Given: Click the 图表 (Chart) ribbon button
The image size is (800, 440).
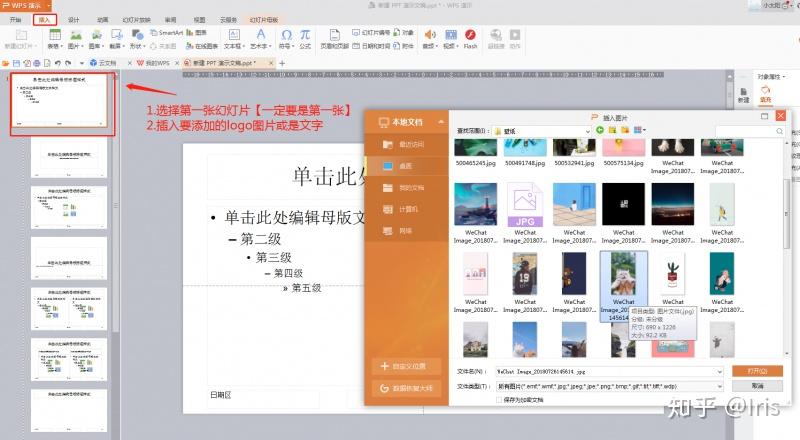Looking at the screenshot, I should (x=196, y=33).
